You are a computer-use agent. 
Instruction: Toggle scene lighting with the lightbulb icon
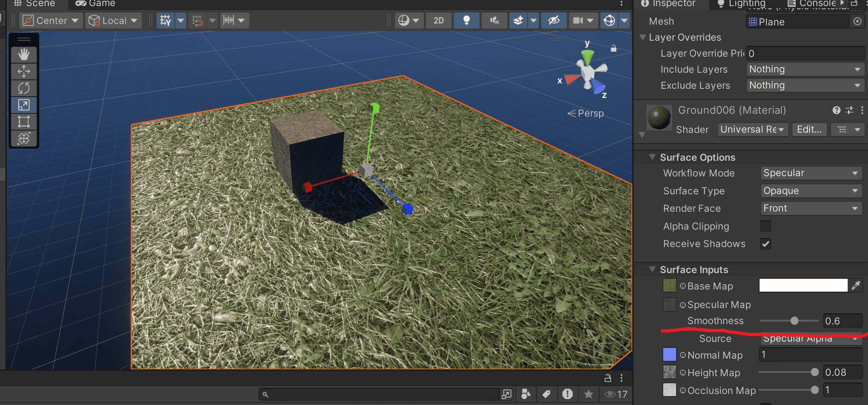(466, 20)
